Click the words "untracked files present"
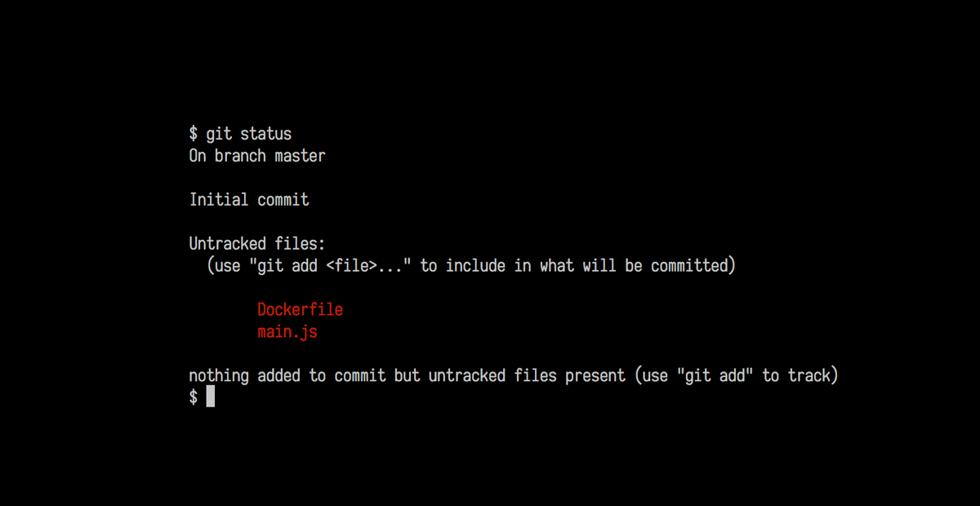This screenshot has height=506, width=980. click(514, 376)
